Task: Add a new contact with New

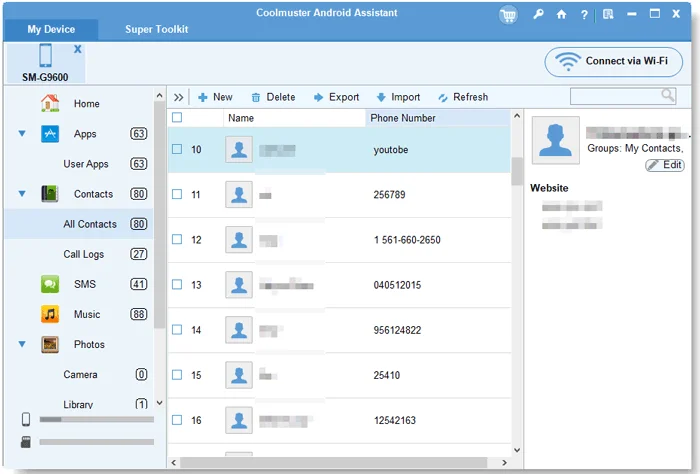Action: (x=215, y=97)
